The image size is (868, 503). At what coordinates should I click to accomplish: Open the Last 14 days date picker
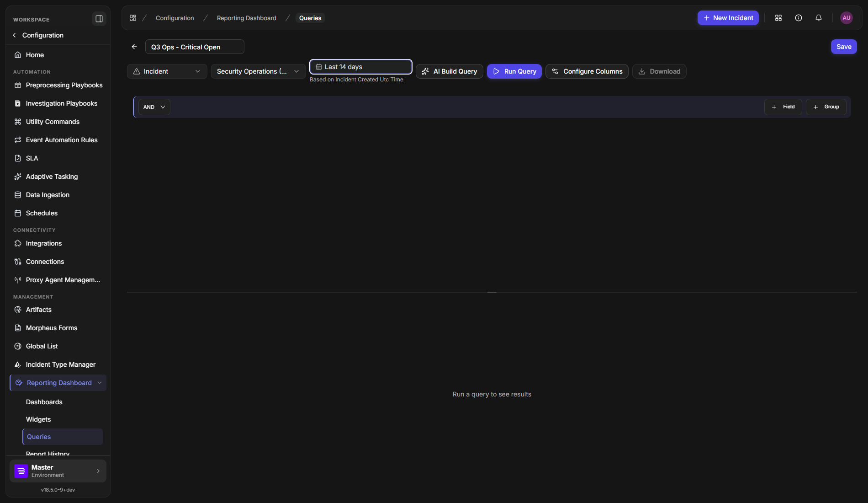[x=361, y=67]
